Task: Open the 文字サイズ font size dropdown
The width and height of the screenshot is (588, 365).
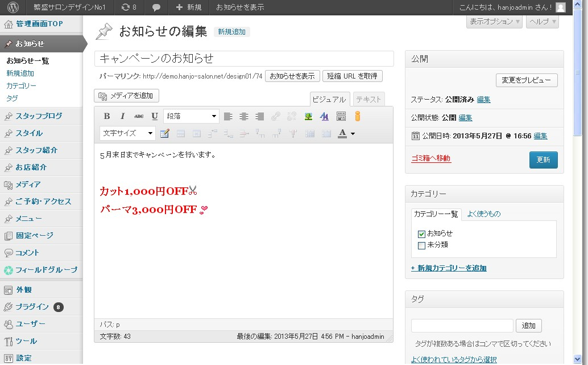Action: 127,133
